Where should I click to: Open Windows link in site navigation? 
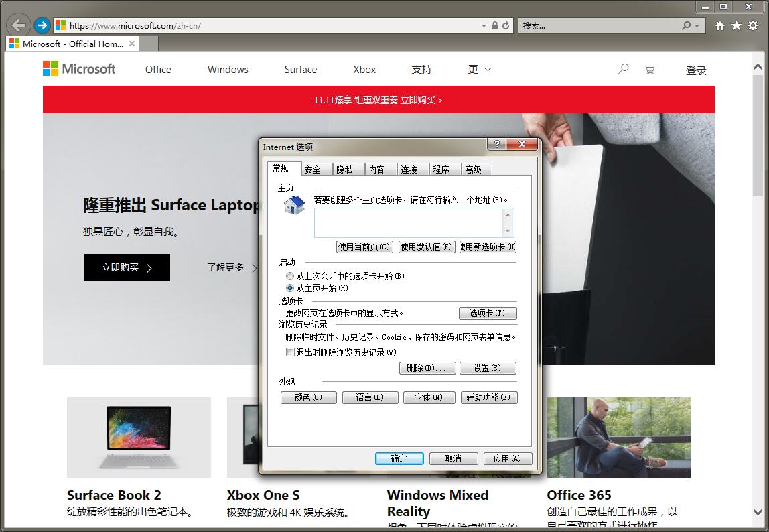coord(228,70)
